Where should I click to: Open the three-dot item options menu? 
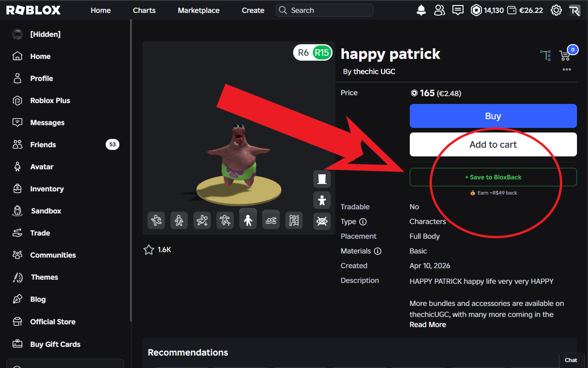[x=567, y=69]
